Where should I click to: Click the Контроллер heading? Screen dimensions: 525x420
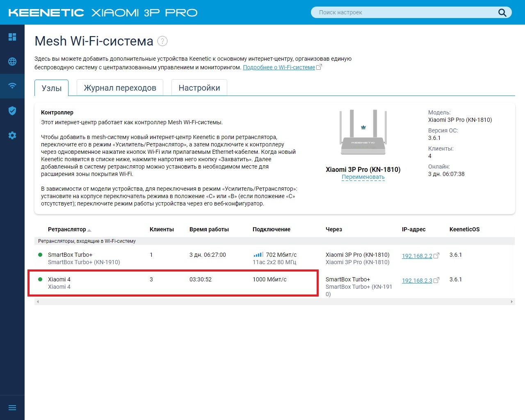pyautogui.click(x=57, y=112)
